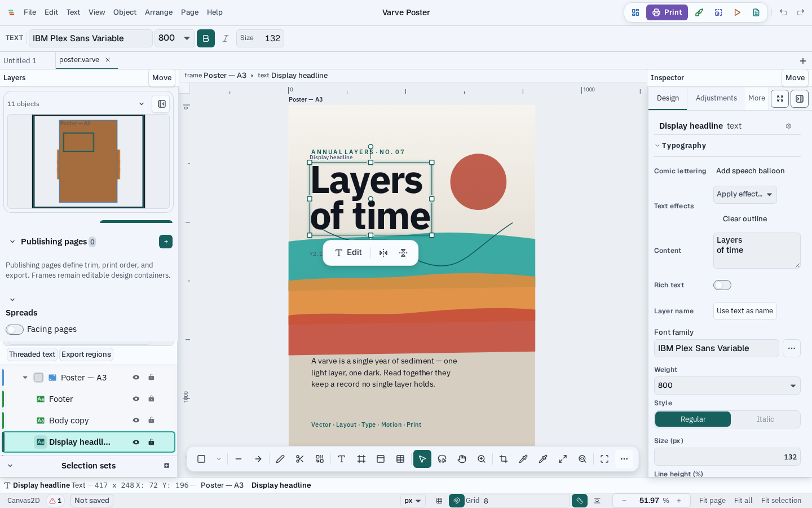
Task: Enable the Facing pages switch
Action: (15, 330)
